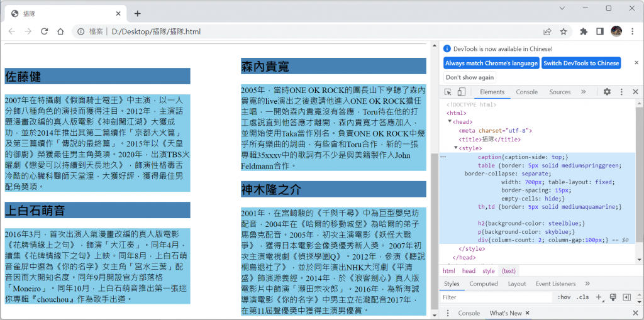Click the address bar URL

156,31
